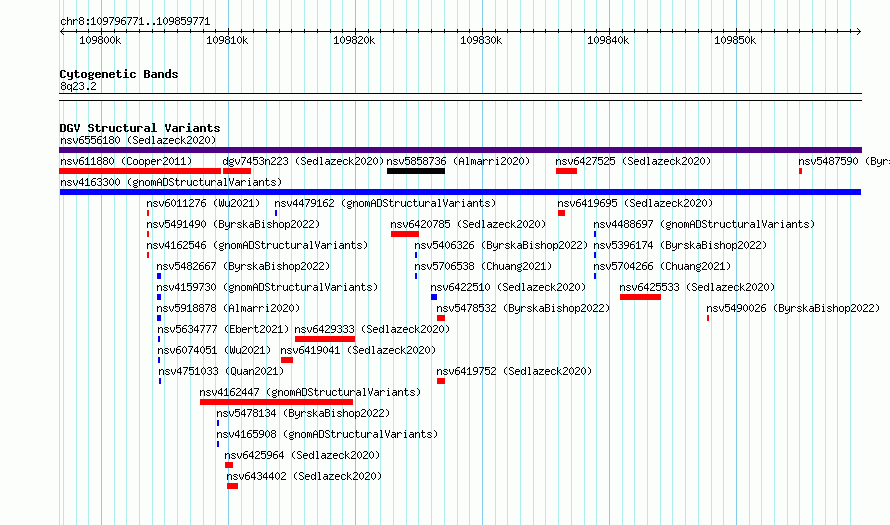Open the nsv611880 (Cooper2011) label

coord(126,161)
